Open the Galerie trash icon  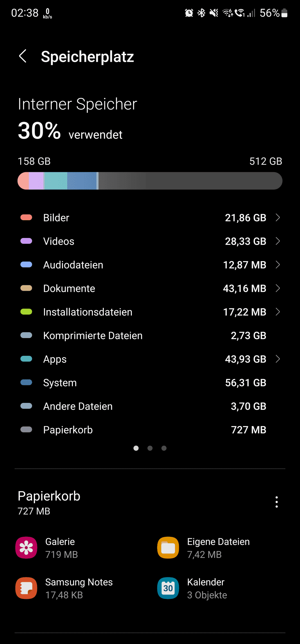26,548
